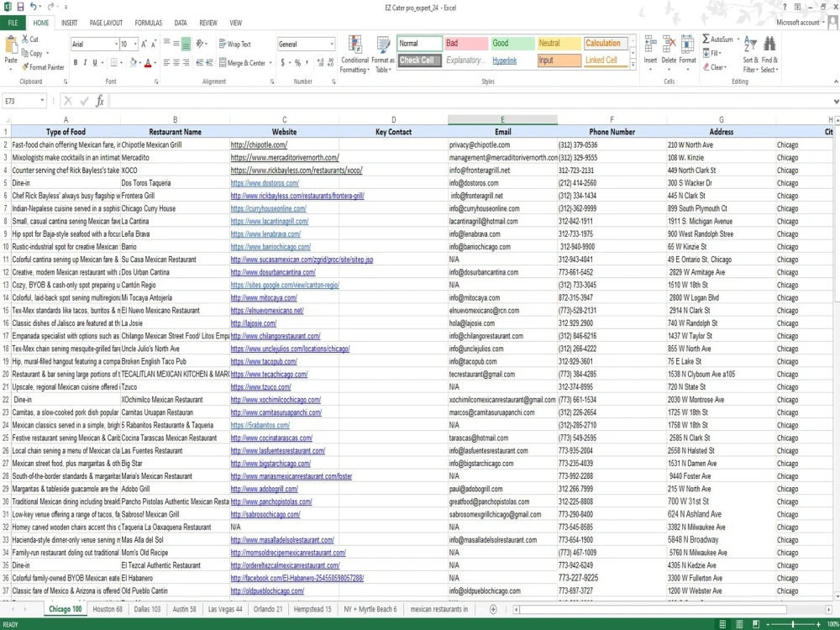Apply the Bad cell style
This screenshot has height=630, width=840.
pyautogui.click(x=466, y=44)
